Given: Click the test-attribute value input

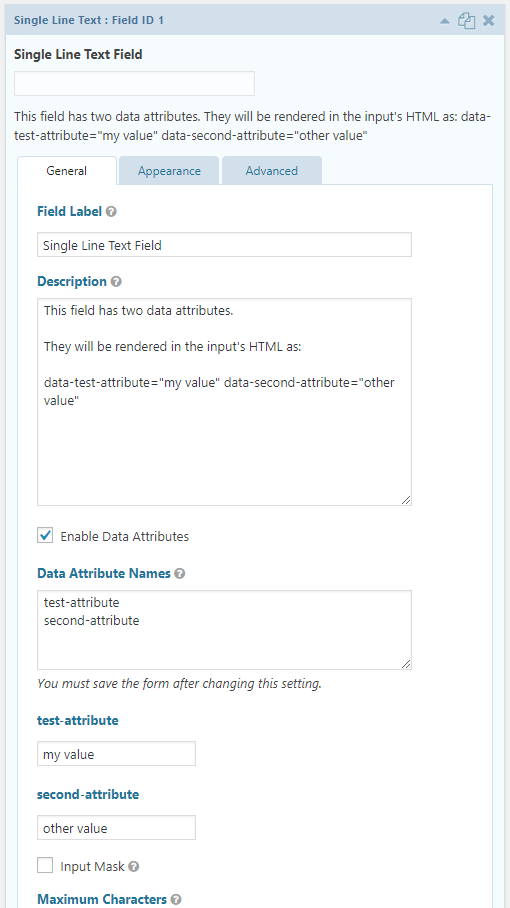Looking at the screenshot, I should point(116,754).
